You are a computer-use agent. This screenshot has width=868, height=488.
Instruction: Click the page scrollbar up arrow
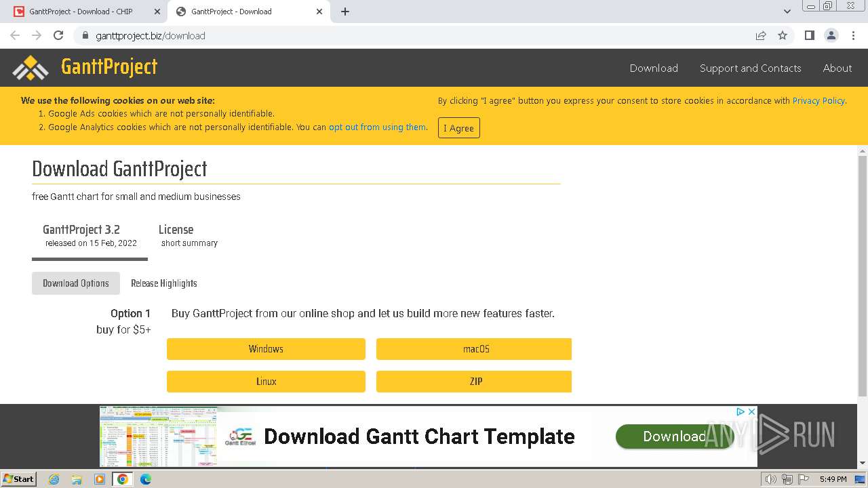pos(863,150)
